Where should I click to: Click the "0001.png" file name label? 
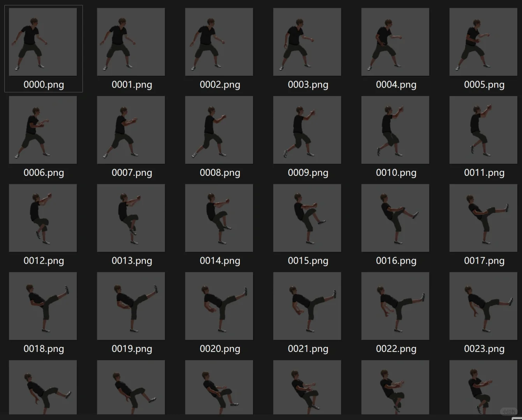coord(132,85)
